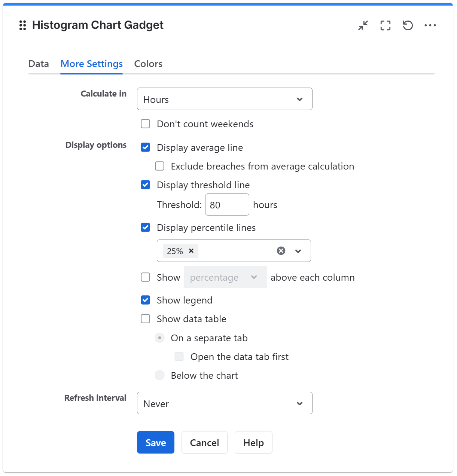Screen dimensions: 457x476
Task: Open the Calculate in Hours dropdown
Action: tap(225, 99)
